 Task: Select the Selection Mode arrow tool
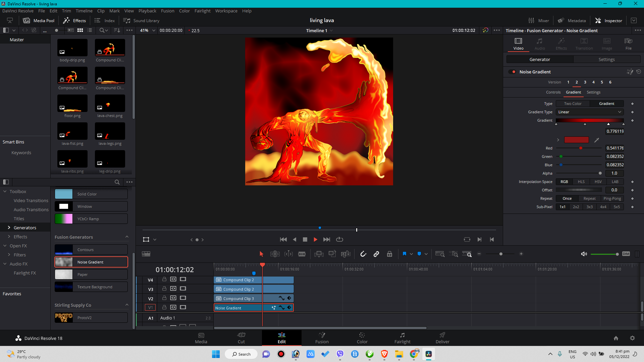click(x=262, y=254)
